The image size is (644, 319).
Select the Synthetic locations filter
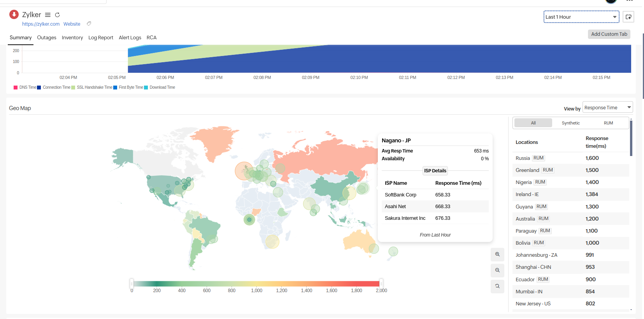570,123
